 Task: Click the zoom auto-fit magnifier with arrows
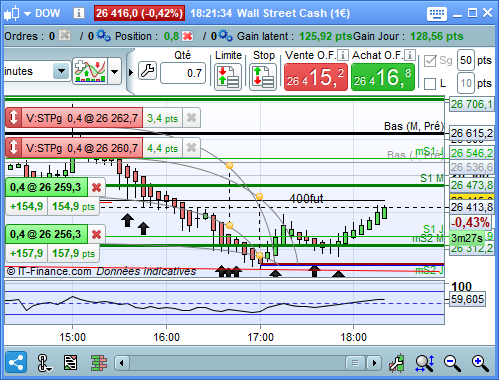(425, 363)
